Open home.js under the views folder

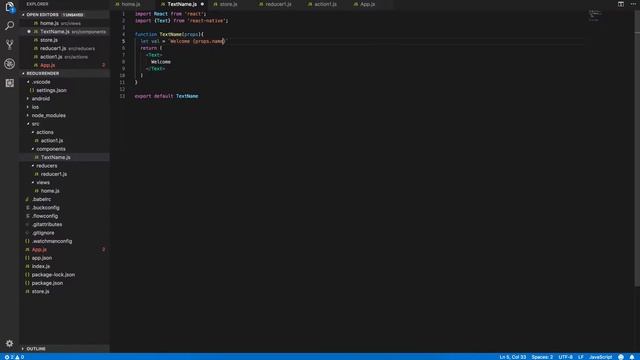64,191
